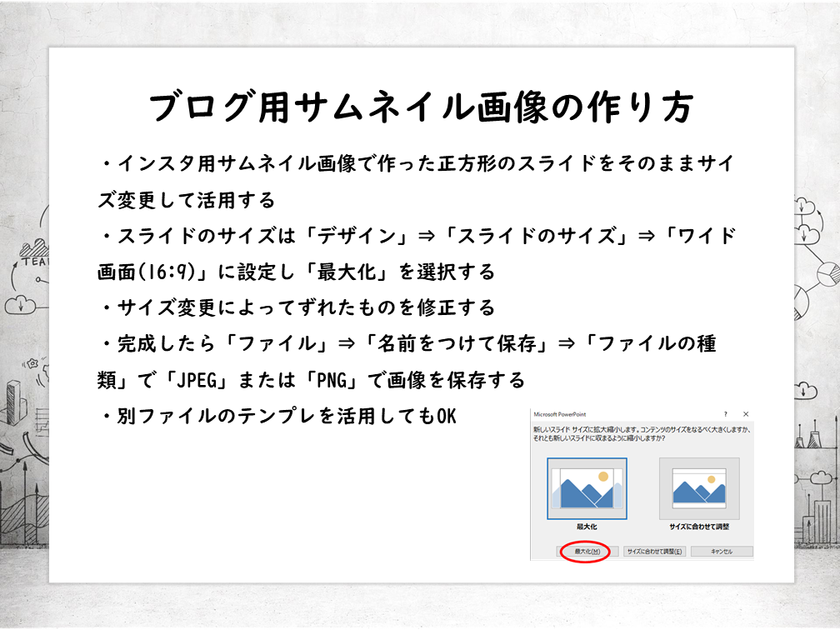Click the slide title ブログ用サムネイル画像の作り方

[421, 107]
